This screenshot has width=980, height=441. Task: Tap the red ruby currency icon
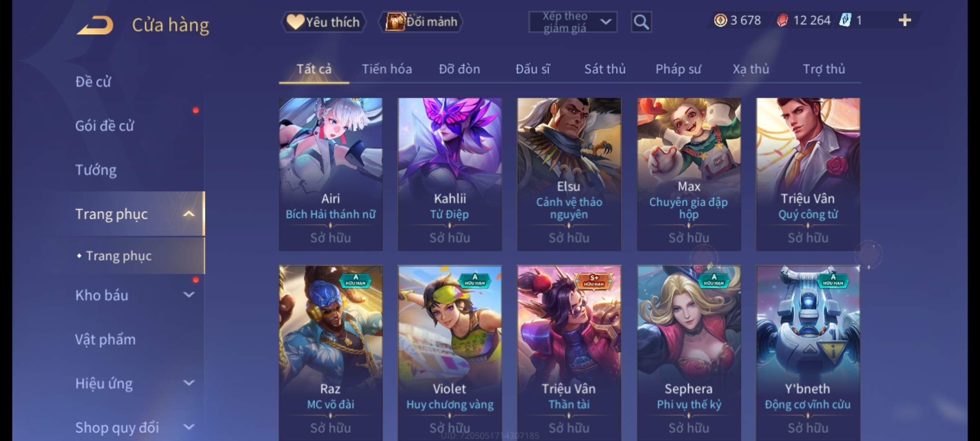pyautogui.click(x=782, y=20)
